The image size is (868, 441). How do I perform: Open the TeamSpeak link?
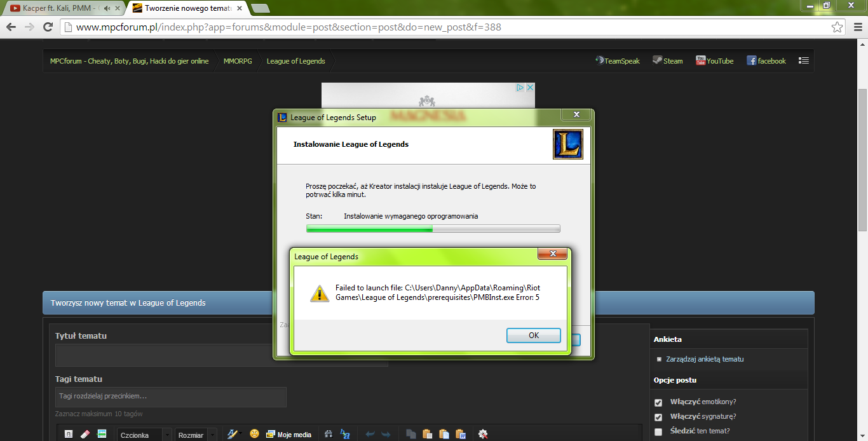click(617, 61)
